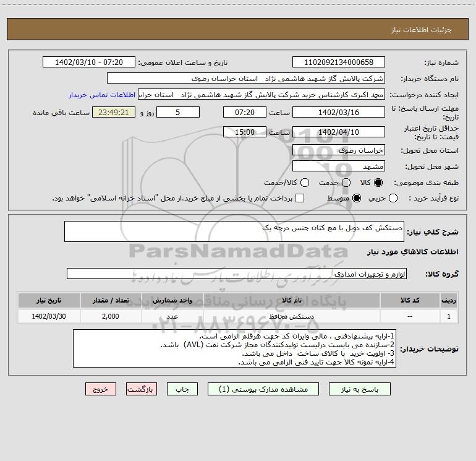Click the ردیف column header
Viewport: 476px width, 461px height.
click(449, 300)
